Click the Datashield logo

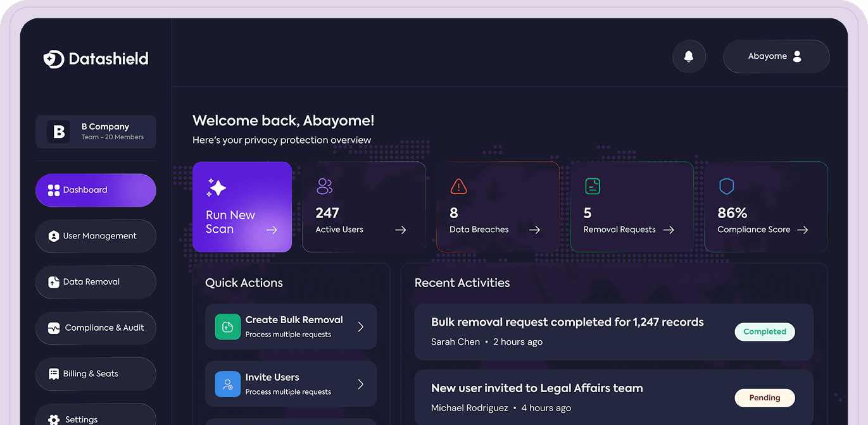(95, 58)
